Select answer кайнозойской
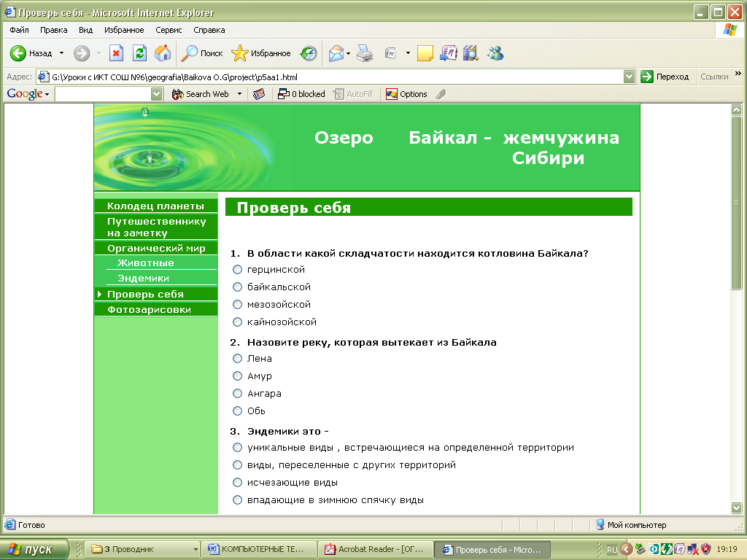 tap(237, 322)
